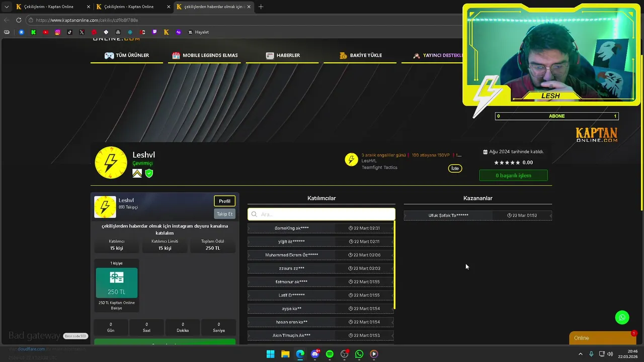Select participant ayşe ka**
This screenshot has height=362, width=644.
pyautogui.click(x=321, y=309)
